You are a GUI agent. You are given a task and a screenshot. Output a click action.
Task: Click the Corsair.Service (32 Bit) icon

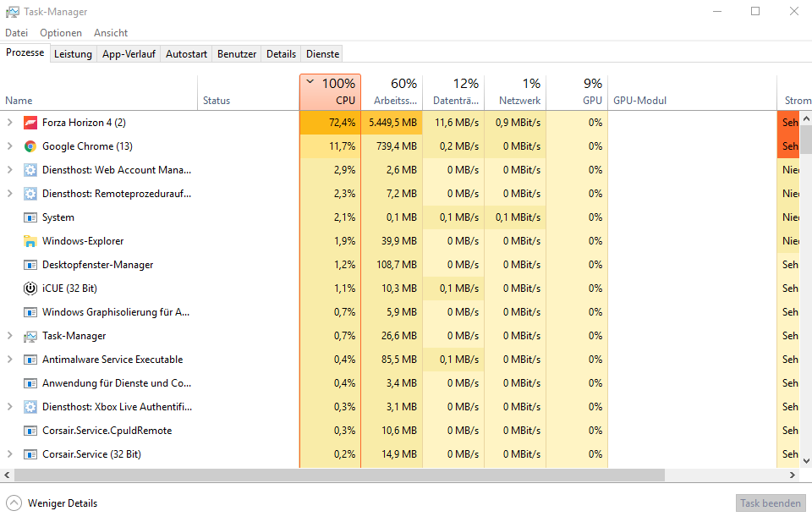point(30,454)
